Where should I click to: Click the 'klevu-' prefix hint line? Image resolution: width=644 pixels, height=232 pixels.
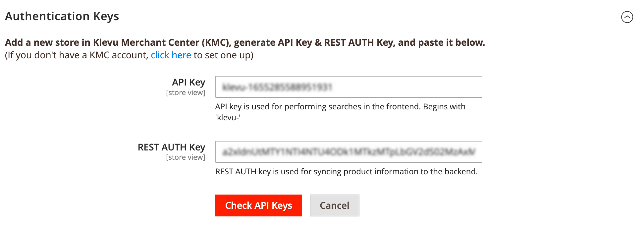pos(228,118)
